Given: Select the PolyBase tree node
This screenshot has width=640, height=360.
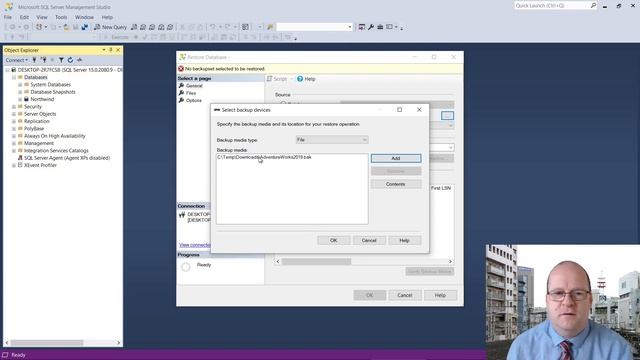Looking at the screenshot, I should (34, 129).
